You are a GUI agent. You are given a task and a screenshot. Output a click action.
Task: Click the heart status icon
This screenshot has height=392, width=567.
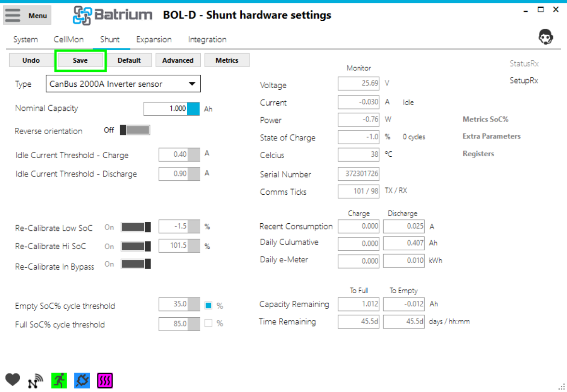pos(13,380)
